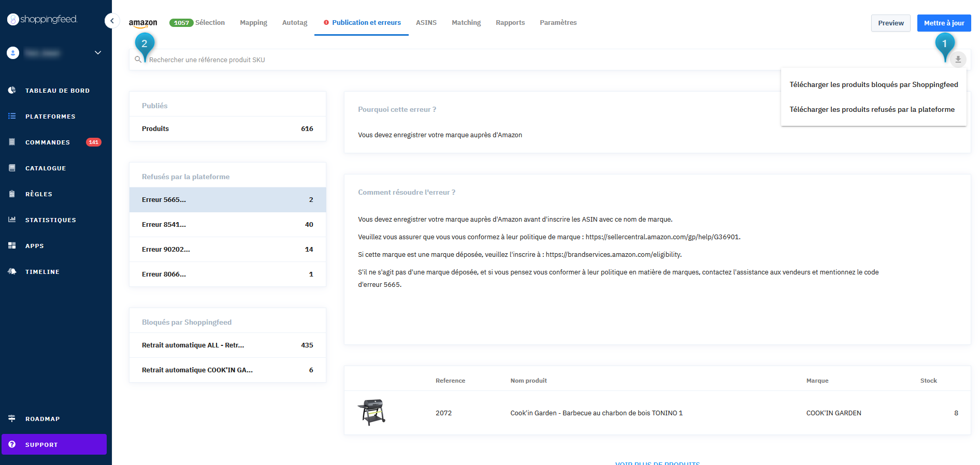Open the Timeline section
Screen dimensions: 980x465
tap(42, 272)
